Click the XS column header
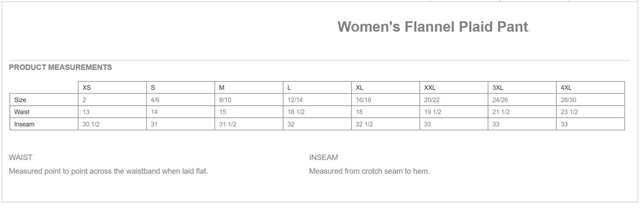This screenshot has width=644, height=213. click(87, 88)
